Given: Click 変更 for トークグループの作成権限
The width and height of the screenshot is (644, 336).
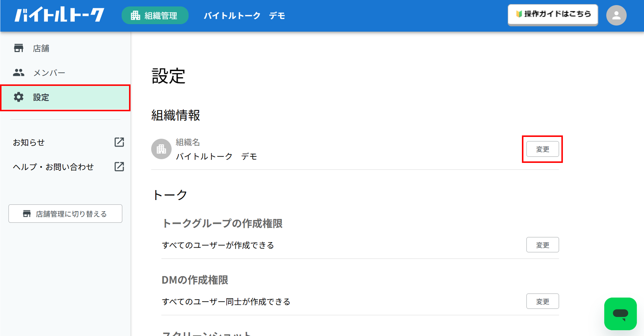Looking at the screenshot, I should [x=543, y=245].
